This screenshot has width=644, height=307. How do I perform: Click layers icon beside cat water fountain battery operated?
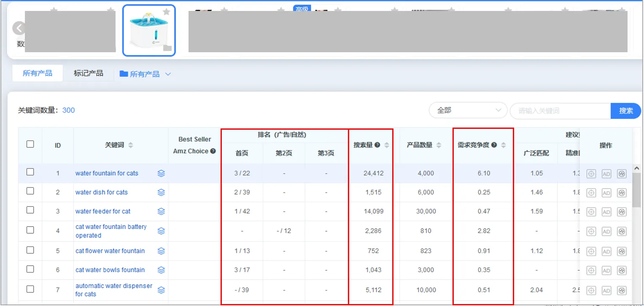coord(161,231)
